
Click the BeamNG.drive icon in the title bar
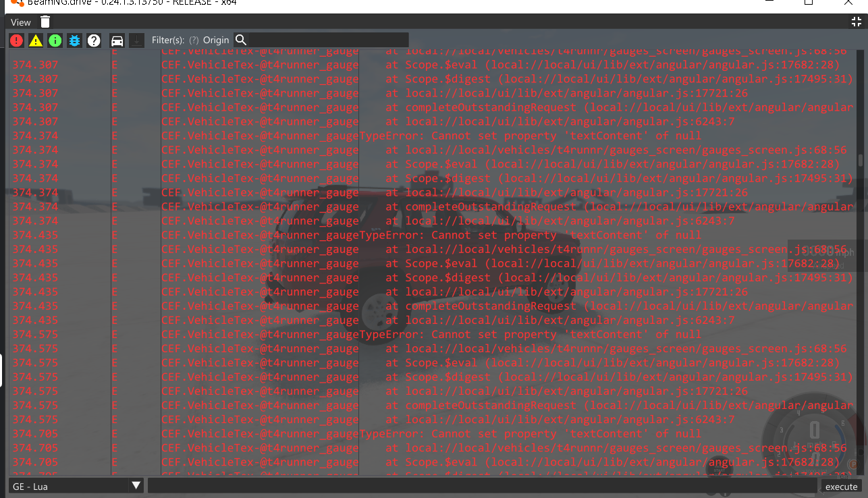tap(17, 3)
